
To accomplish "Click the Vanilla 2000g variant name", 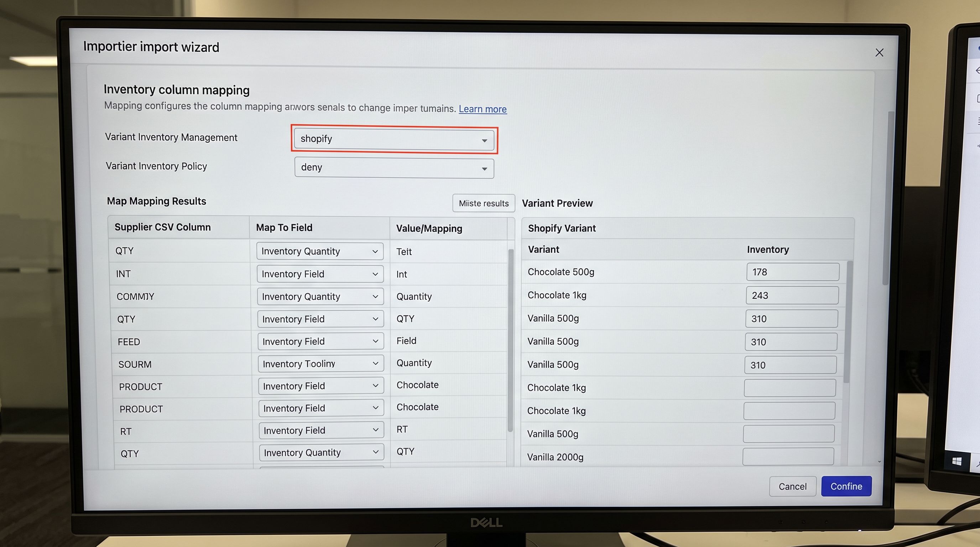I will pyautogui.click(x=555, y=457).
